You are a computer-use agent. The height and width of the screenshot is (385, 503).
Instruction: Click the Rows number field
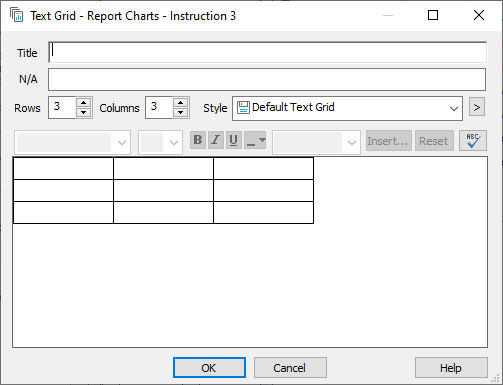click(62, 107)
